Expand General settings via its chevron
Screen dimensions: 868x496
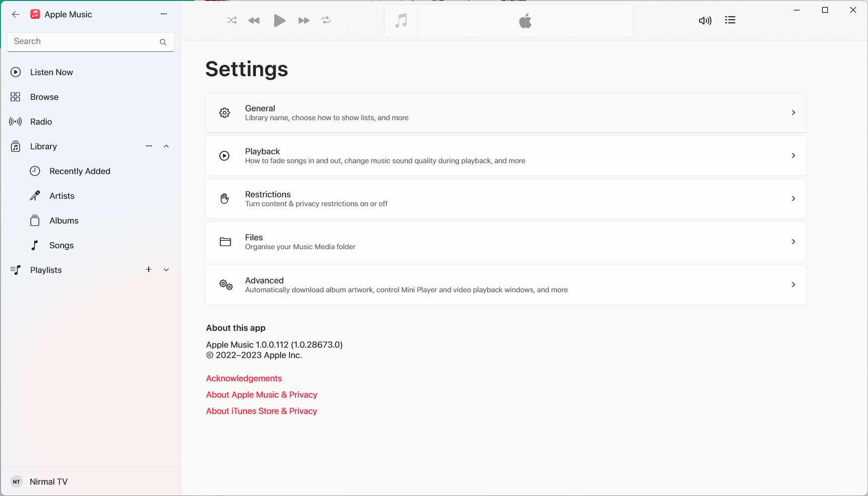[x=793, y=113]
